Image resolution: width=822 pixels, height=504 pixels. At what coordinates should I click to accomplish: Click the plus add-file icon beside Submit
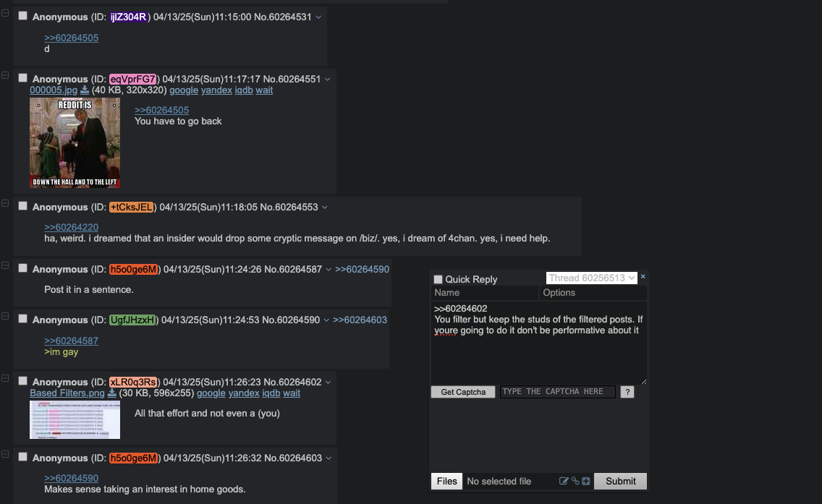click(x=586, y=481)
